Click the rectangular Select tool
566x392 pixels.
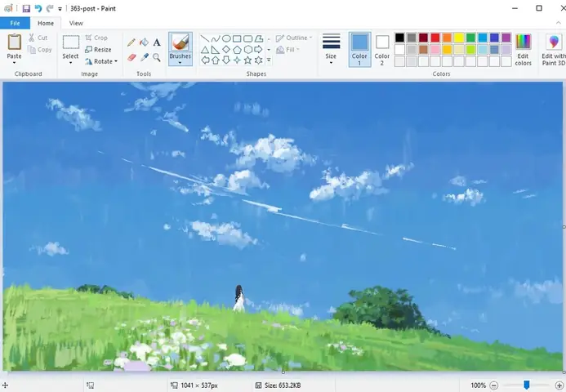(71, 42)
